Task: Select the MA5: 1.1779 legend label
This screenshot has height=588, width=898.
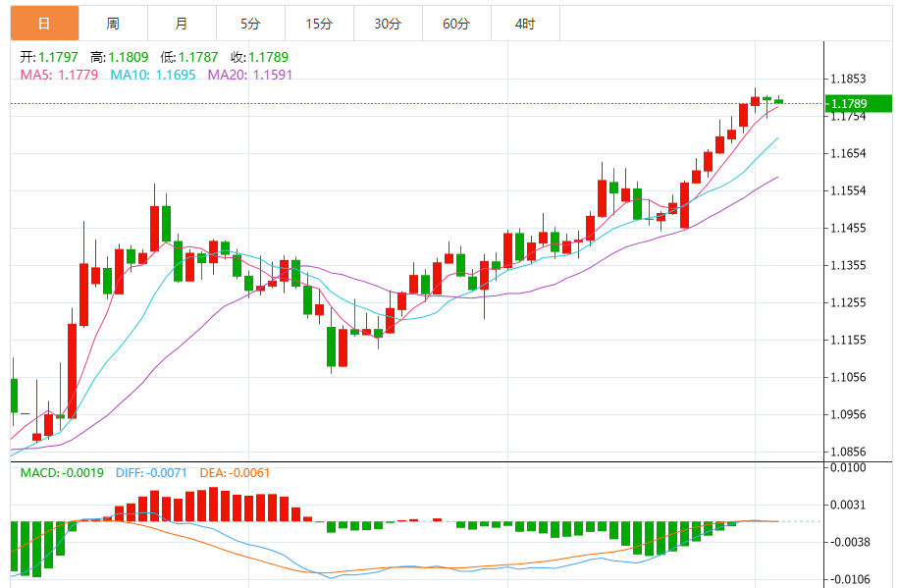Action: [59, 75]
